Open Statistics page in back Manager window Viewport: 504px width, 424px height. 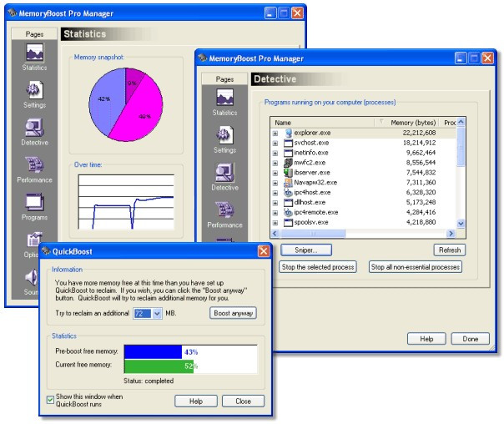click(x=34, y=57)
